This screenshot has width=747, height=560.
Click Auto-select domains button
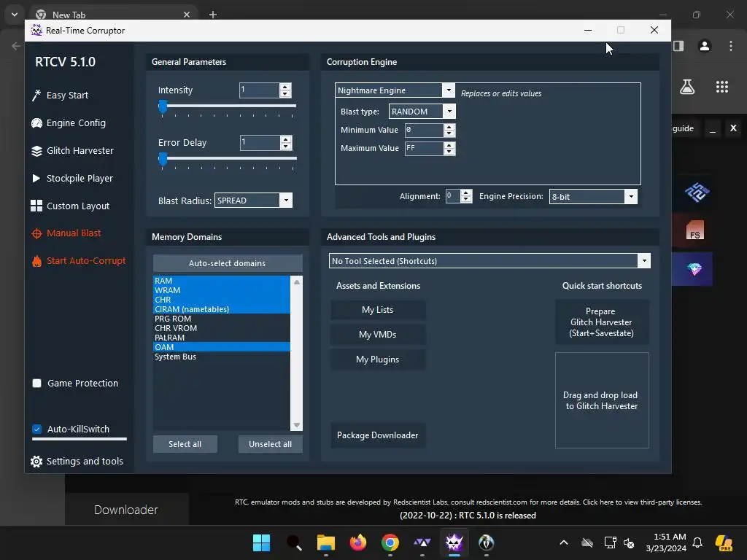[x=228, y=263]
